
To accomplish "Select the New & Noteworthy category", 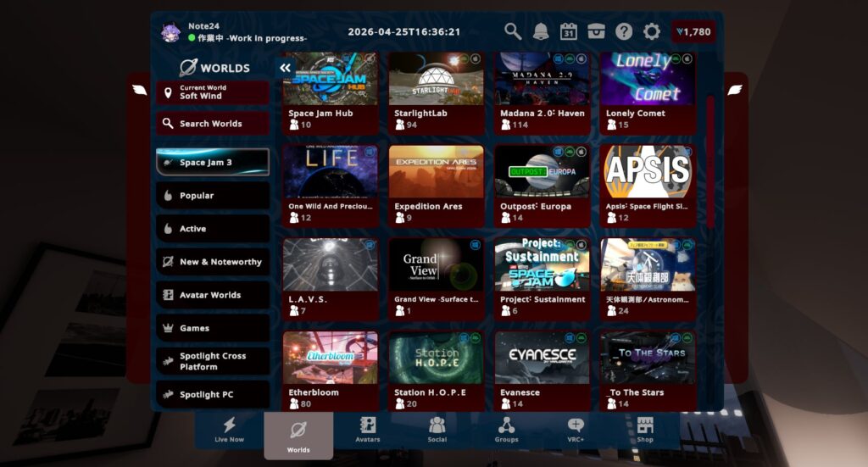I will coord(213,262).
